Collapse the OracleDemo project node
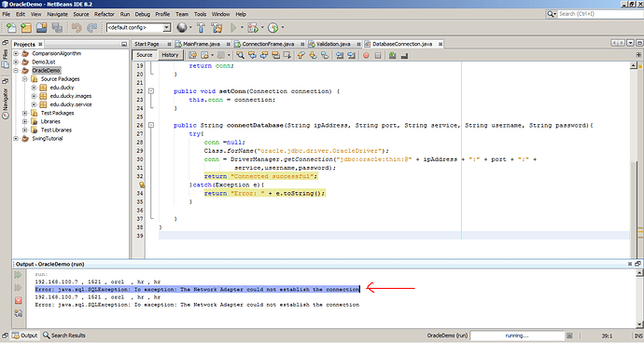This screenshot has width=644, height=343. click(x=16, y=71)
